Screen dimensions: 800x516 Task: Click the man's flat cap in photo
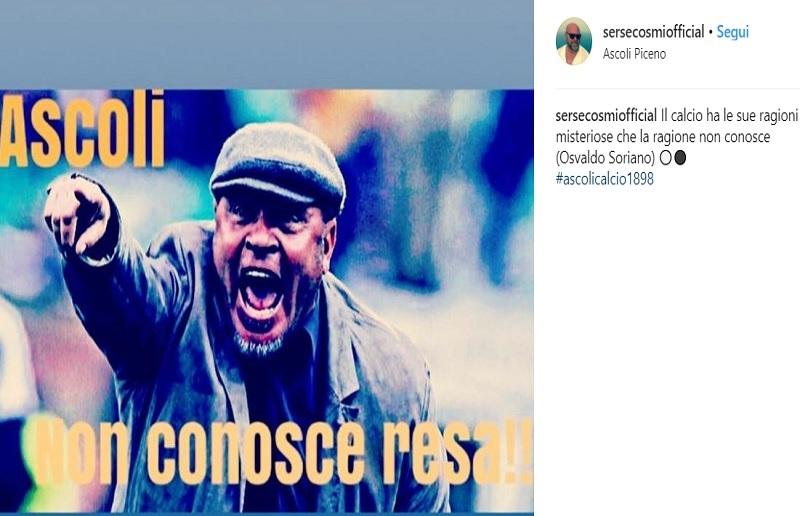[278, 163]
